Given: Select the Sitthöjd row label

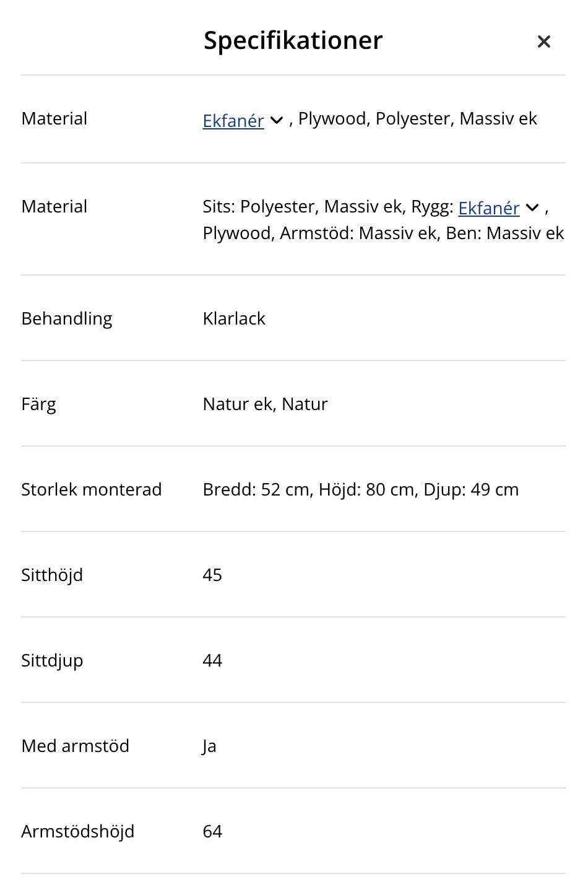Looking at the screenshot, I should pos(52,575).
